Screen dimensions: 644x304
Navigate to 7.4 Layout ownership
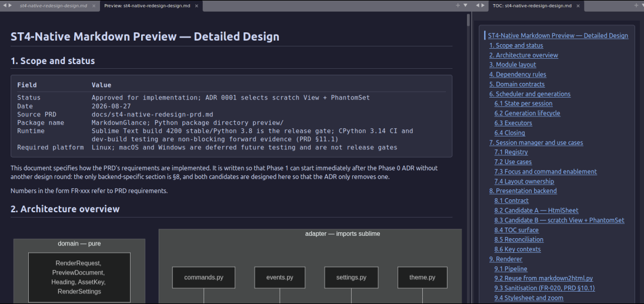[525, 182]
